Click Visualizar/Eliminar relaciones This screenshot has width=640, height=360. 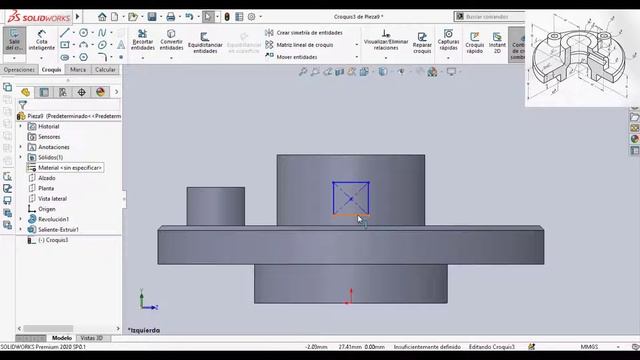click(x=386, y=40)
